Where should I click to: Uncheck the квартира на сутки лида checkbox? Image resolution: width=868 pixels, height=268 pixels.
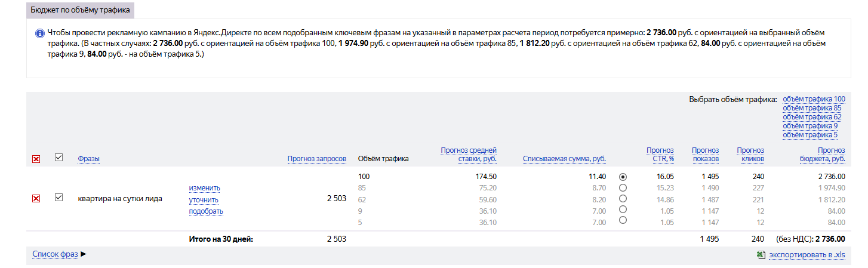pos(59,198)
